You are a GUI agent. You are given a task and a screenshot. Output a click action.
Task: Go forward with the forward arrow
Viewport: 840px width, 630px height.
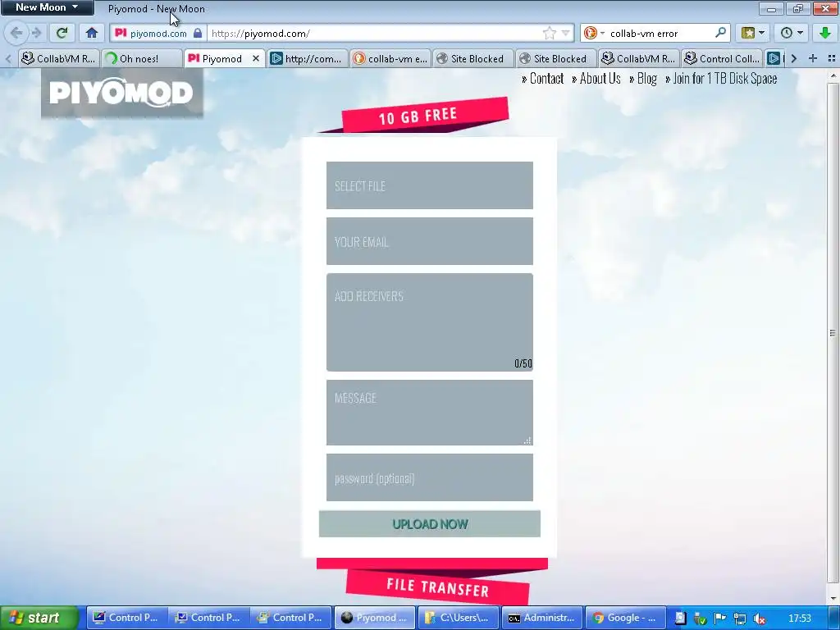click(x=36, y=33)
